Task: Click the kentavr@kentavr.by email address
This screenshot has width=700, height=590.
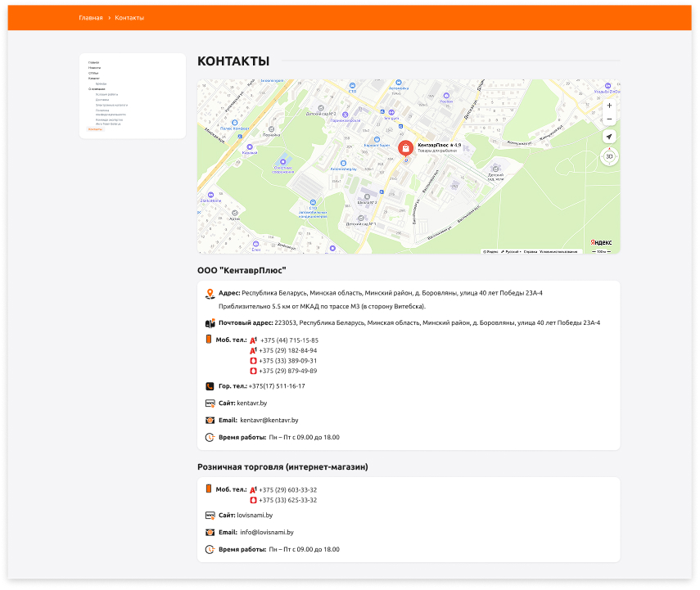Action: 269,421
